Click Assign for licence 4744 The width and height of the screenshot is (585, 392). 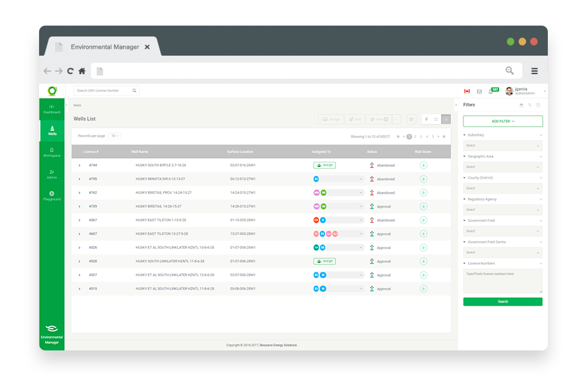(325, 165)
